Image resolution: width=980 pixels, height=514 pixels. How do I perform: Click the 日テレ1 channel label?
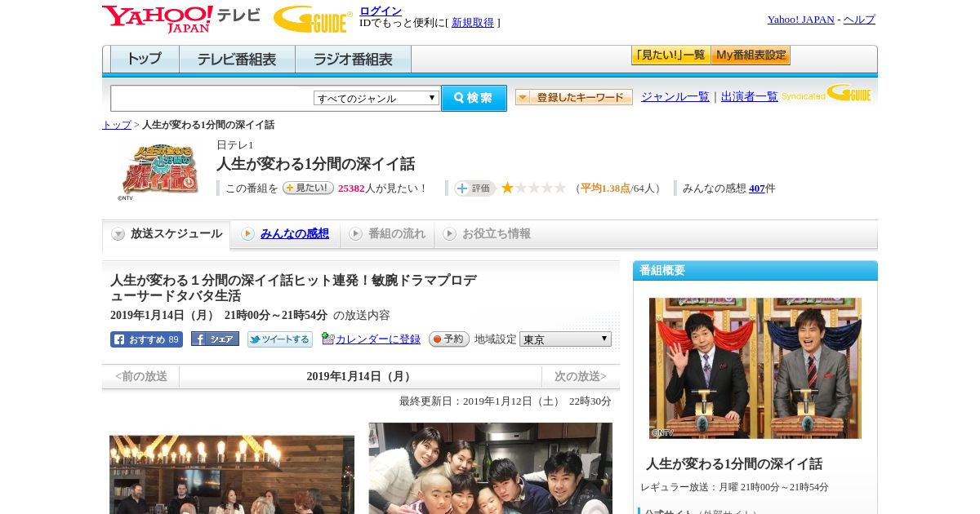235,145
